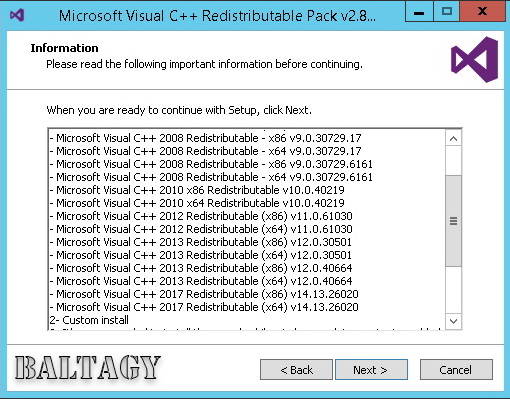Select line 2008 Redistributable x64 v9.0.30729.6161
510x400 pixels.
pyautogui.click(x=211, y=177)
